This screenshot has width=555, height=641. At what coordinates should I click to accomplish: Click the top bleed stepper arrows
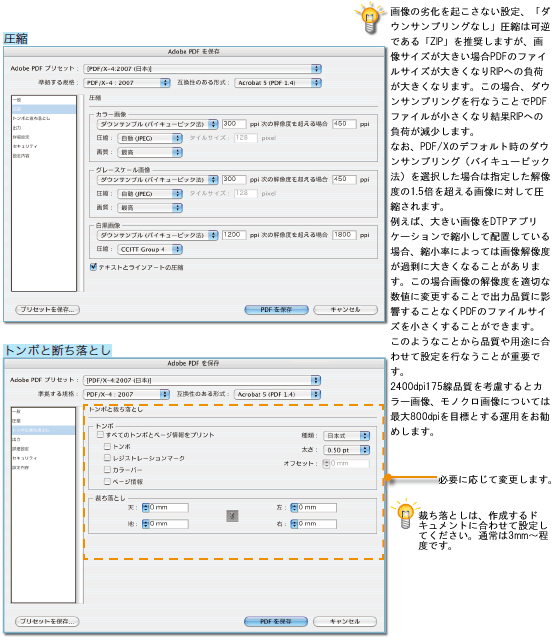[145, 508]
